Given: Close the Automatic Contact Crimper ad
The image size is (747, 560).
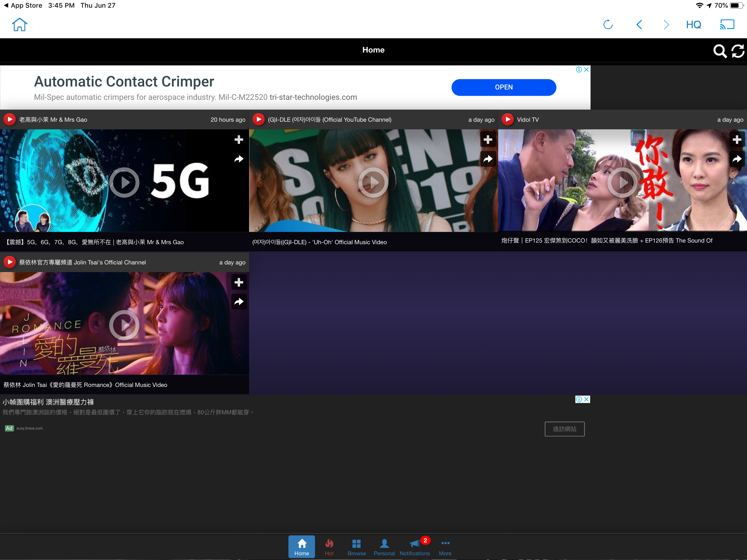Looking at the screenshot, I should 586,69.
